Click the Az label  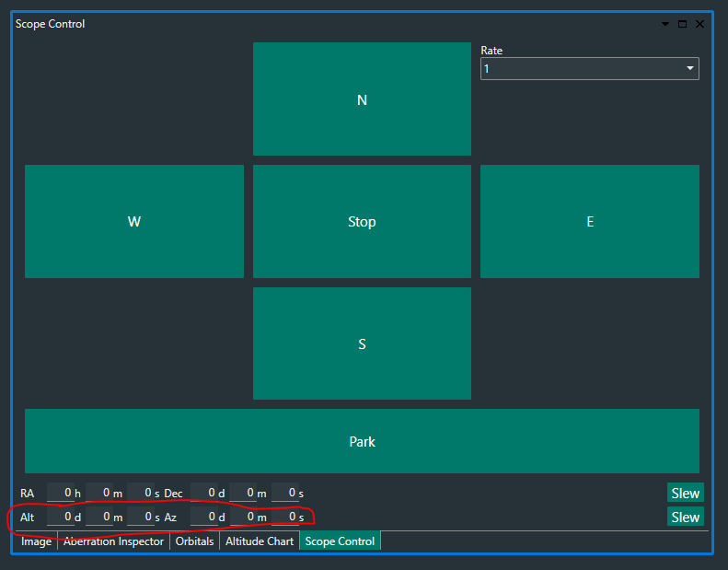(170, 517)
